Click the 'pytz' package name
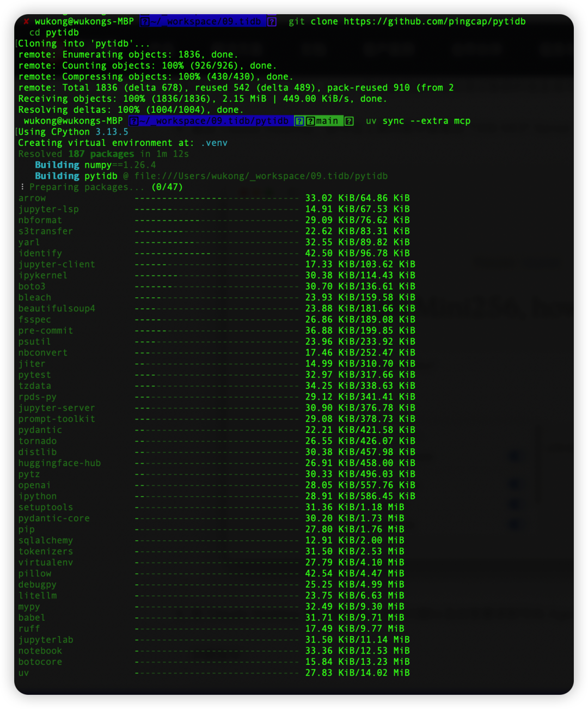 point(29,474)
